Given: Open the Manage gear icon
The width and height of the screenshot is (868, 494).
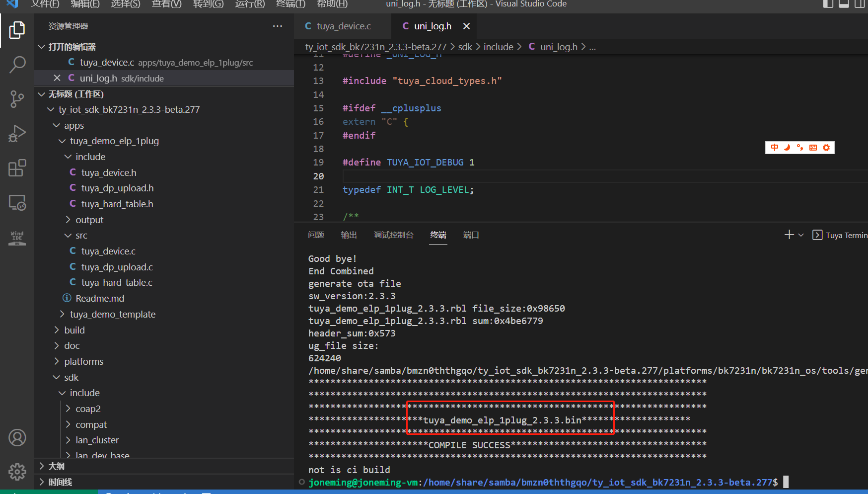Looking at the screenshot, I should coord(17,472).
